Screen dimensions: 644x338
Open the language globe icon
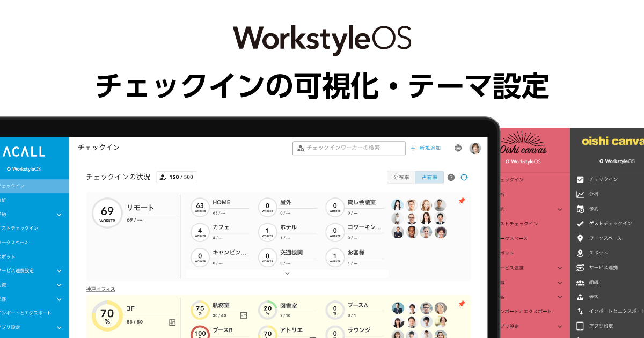click(x=458, y=148)
